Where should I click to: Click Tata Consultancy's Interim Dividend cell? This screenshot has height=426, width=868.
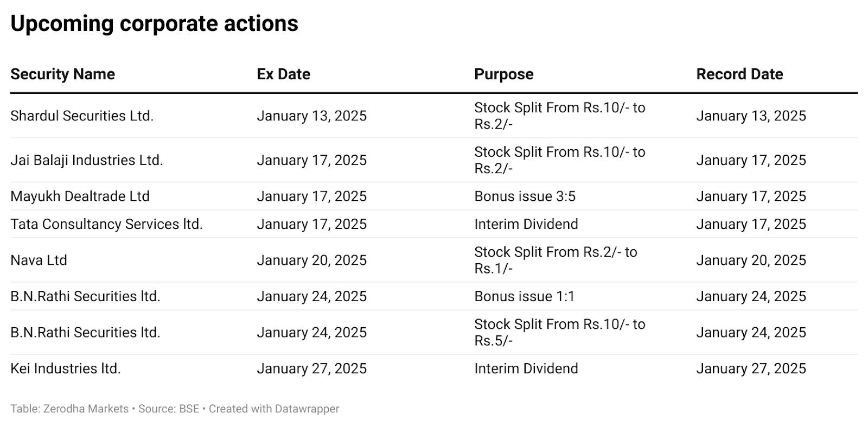(x=526, y=224)
